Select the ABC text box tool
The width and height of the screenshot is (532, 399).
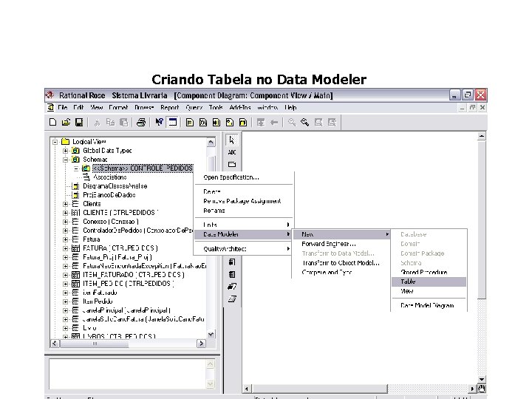[232, 152]
